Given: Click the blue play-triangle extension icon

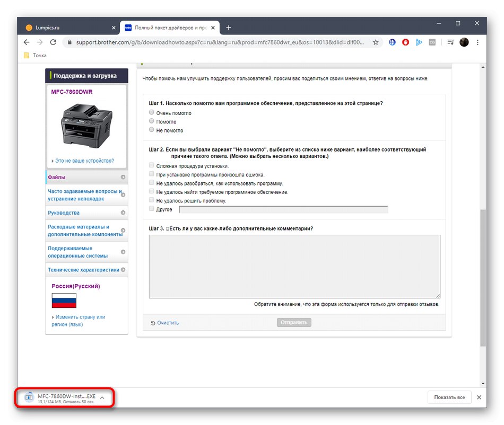Looking at the screenshot, I should pyautogui.click(x=419, y=41).
